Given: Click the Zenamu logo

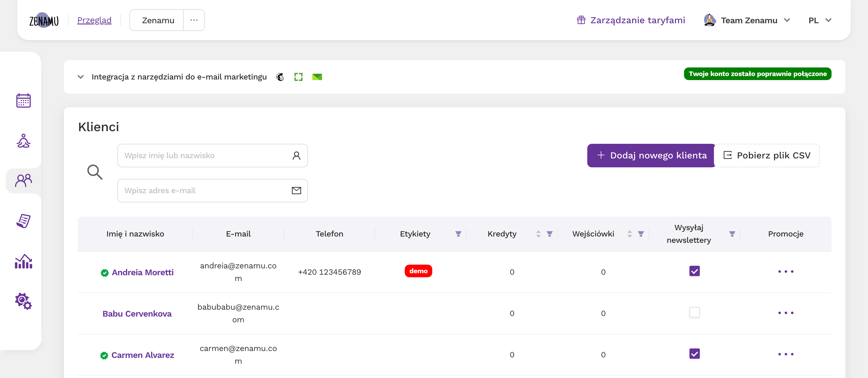Looking at the screenshot, I should pyautogui.click(x=44, y=20).
